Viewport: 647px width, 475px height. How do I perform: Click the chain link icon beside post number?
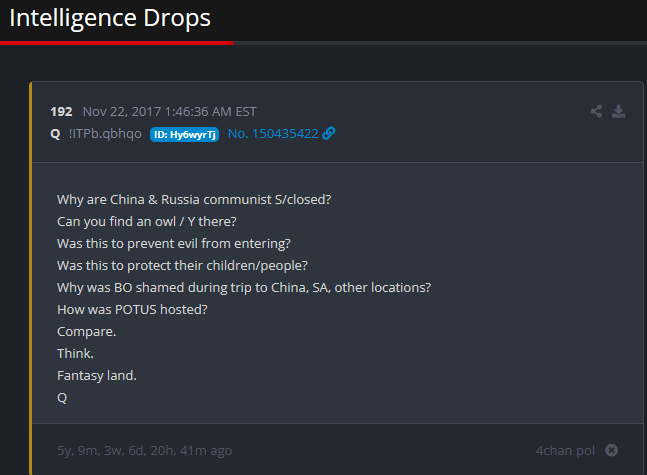pos(329,134)
